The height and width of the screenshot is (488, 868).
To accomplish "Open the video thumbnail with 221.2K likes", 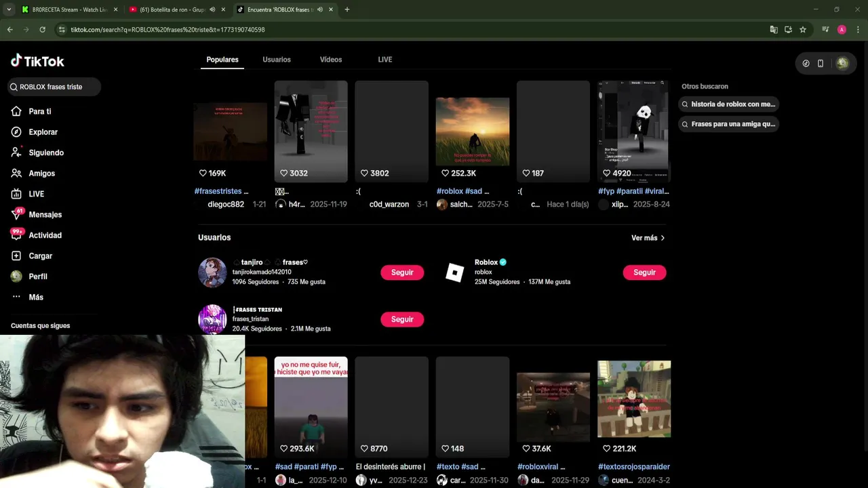I will point(634,407).
